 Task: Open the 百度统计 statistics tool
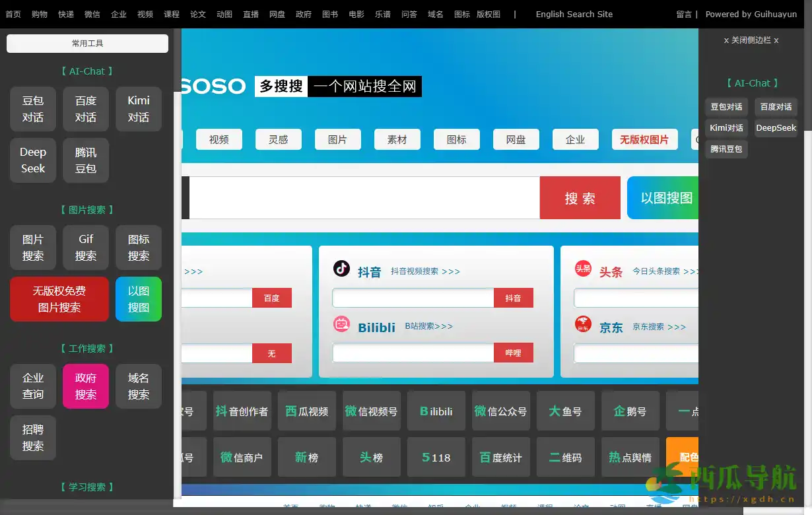pyautogui.click(x=500, y=457)
